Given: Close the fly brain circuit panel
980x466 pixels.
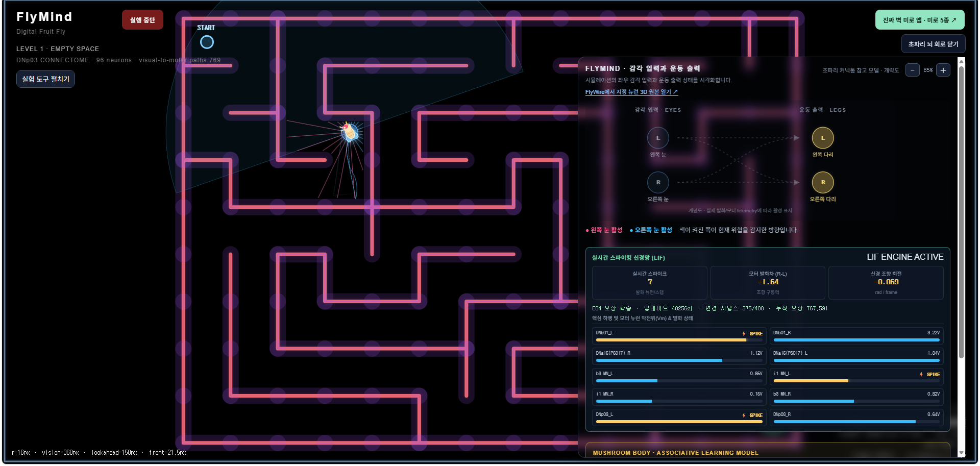Looking at the screenshot, I should click(x=933, y=44).
